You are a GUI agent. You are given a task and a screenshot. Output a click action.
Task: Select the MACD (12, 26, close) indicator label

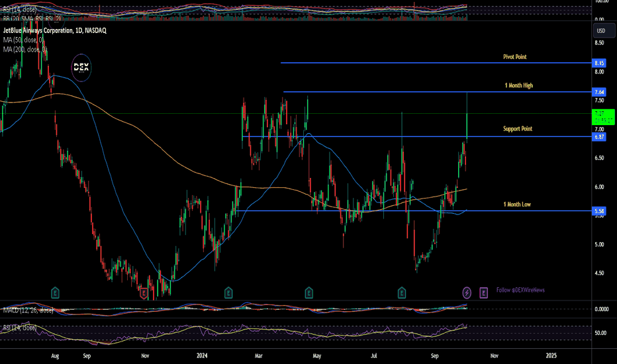28,310
